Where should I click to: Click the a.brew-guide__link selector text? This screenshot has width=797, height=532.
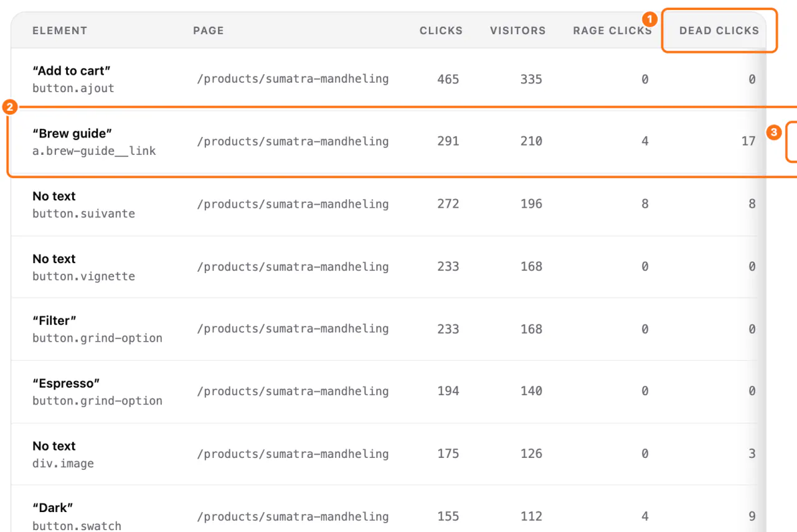[94, 151]
